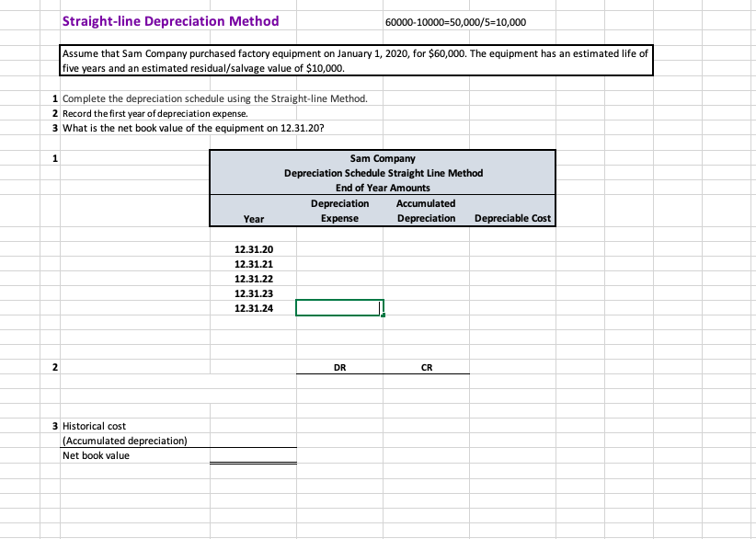Select the "12.31.22" year cell
This screenshot has height=539, width=756.
click(x=253, y=278)
